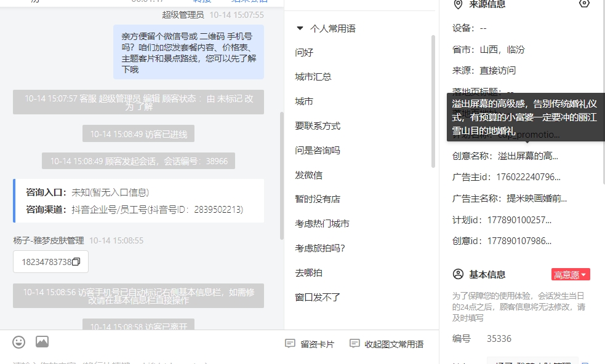Click the blue message bubble from 超级管理员
The width and height of the screenshot is (605, 364).
pyautogui.click(x=189, y=52)
